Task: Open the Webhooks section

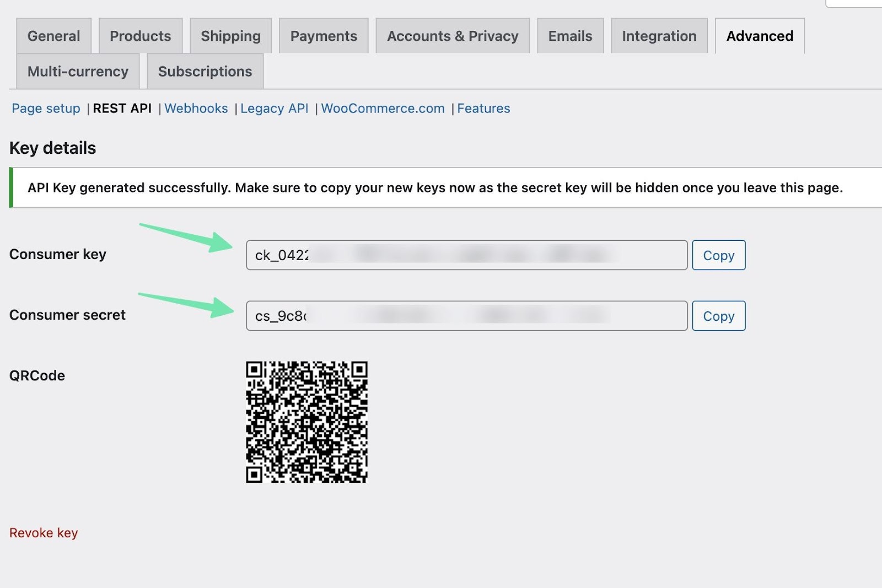Action: [196, 108]
